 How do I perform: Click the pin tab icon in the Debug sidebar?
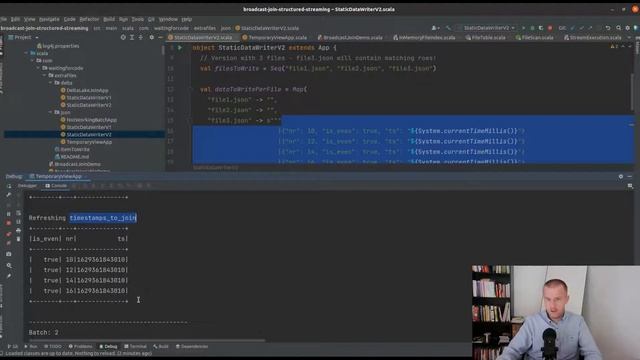pos(9,276)
